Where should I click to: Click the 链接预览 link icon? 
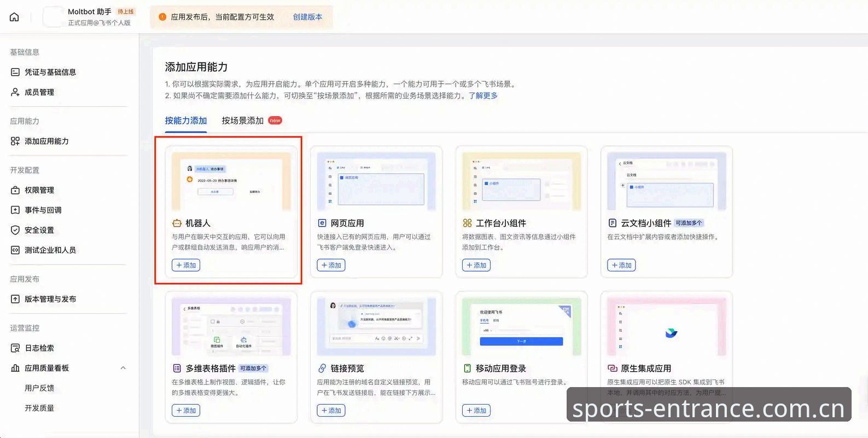coord(322,368)
